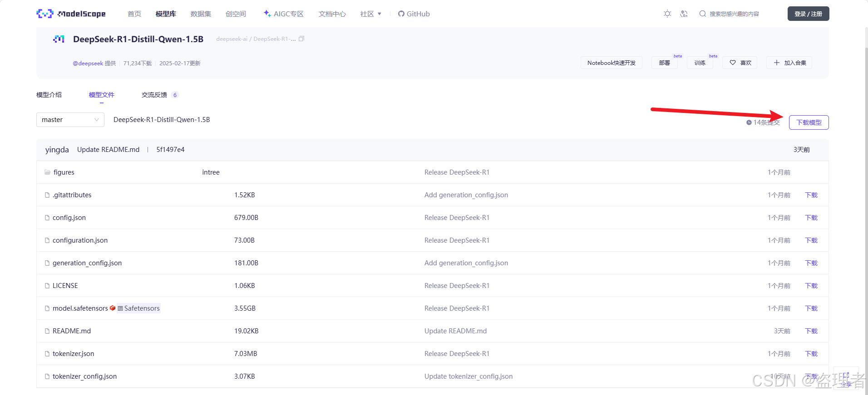
Task: Download config.json via its 下载 link
Action: (811, 218)
